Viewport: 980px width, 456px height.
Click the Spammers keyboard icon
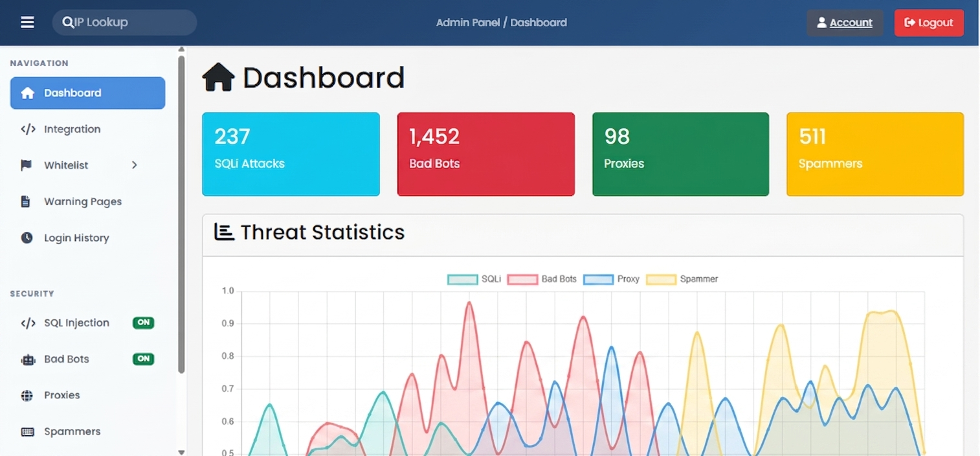[x=27, y=432]
